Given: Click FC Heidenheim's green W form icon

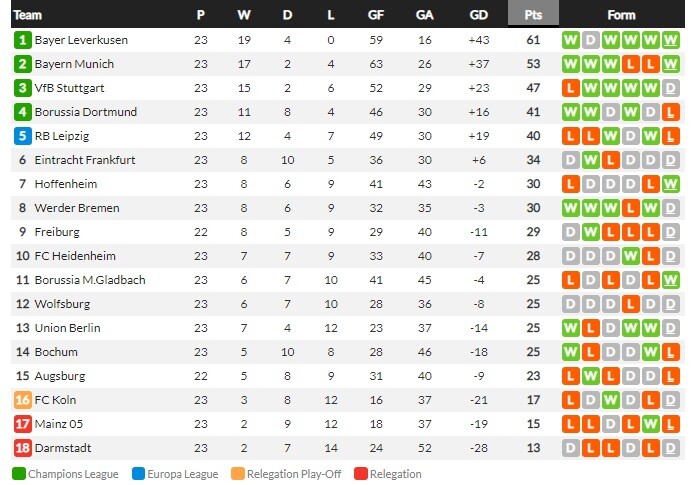Looking at the screenshot, I should pos(630,256).
